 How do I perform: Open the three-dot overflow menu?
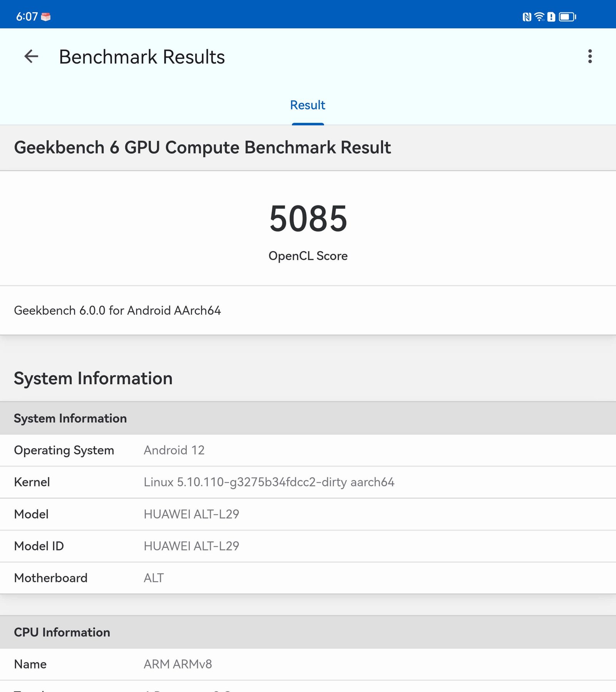[590, 57]
